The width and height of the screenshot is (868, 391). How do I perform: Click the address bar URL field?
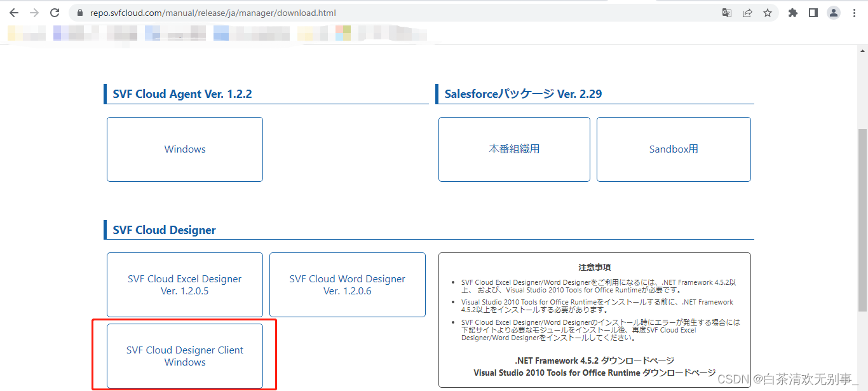tap(254, 12)
